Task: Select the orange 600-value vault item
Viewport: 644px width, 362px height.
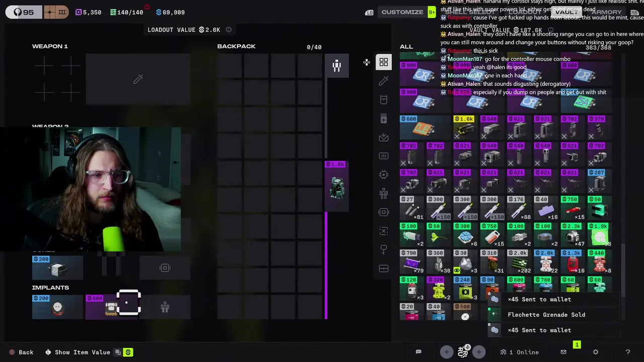Action: click(x=424, y=128)
